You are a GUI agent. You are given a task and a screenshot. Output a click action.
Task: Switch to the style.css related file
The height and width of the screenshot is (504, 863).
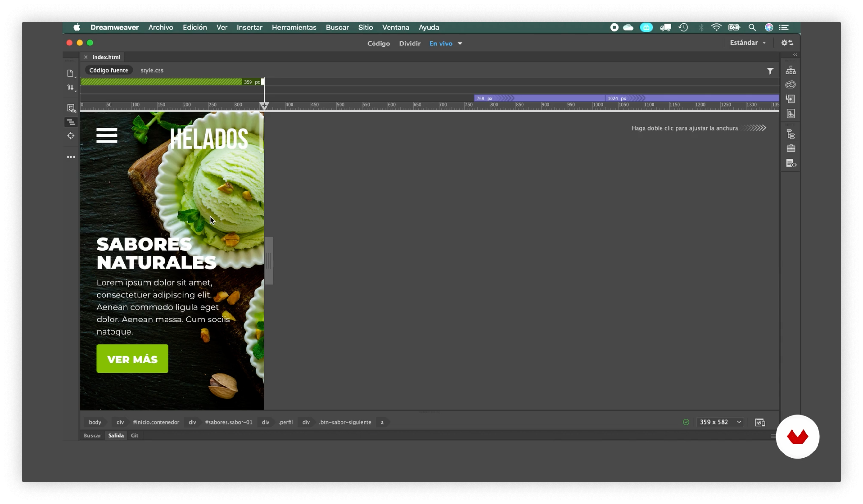[x=152, y=70]
